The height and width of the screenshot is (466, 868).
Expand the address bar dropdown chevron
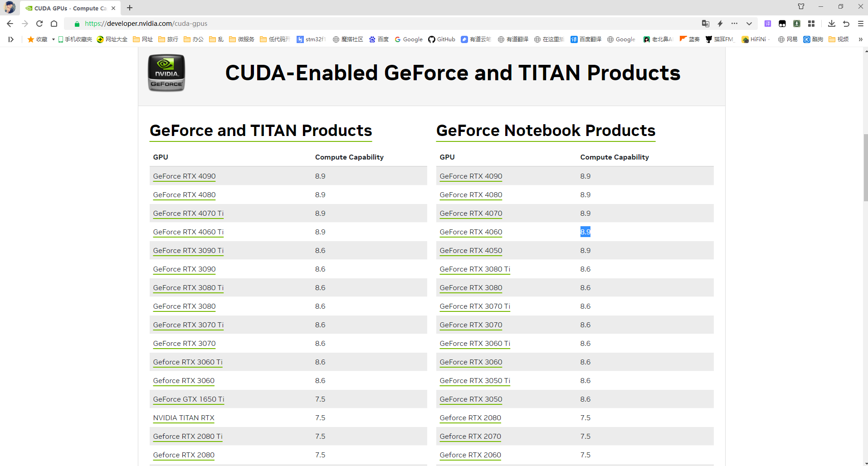tap(749, 24)
